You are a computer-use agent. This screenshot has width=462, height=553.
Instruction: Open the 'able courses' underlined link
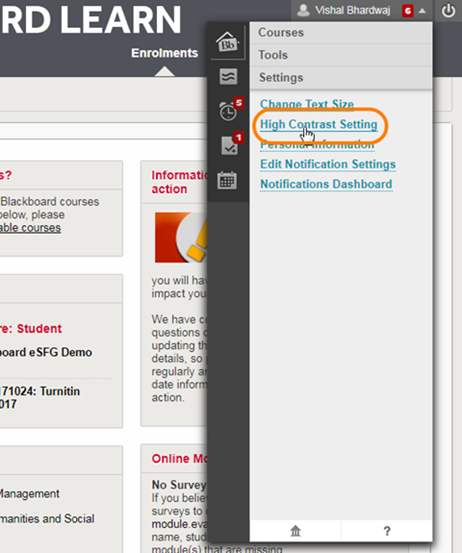(x=30, y=228)
